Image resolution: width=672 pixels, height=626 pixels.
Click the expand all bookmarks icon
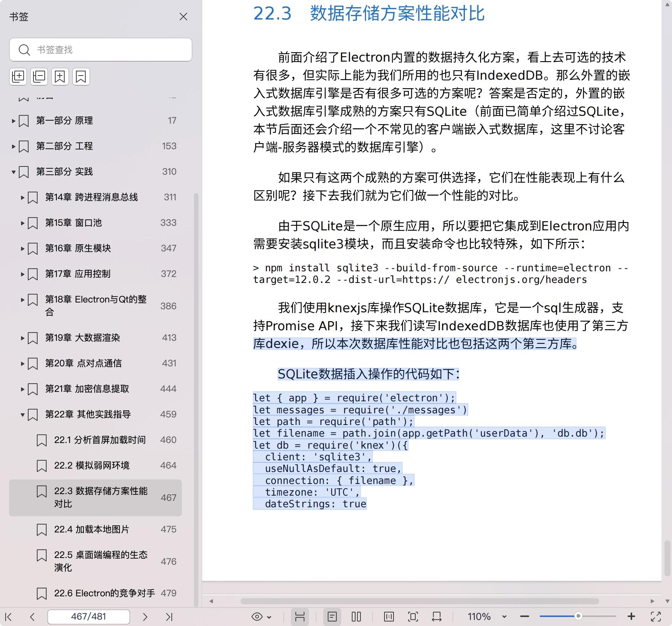(x=18, y=77)
